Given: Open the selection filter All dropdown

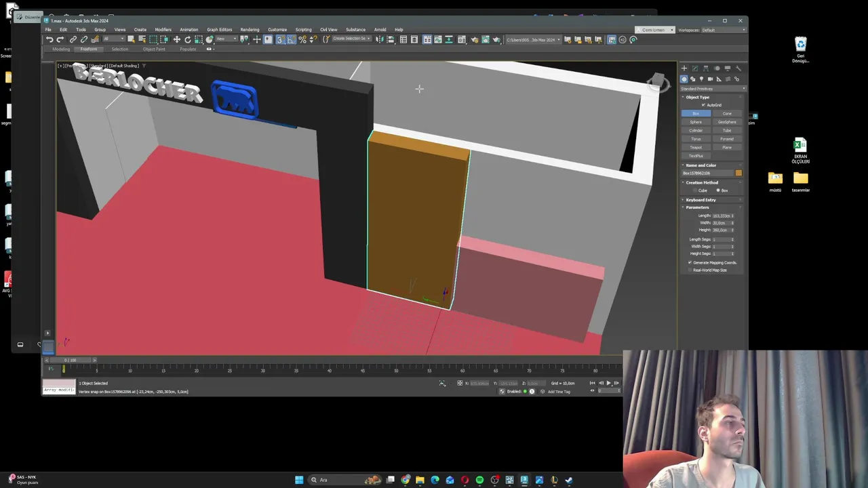Looking at the screenshot, I should (x=114, y=39).
